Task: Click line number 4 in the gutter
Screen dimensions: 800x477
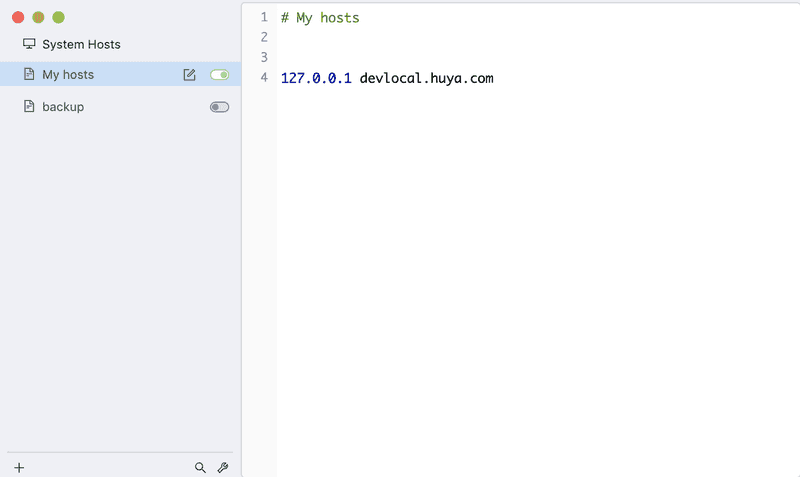Action: point(264,78)
